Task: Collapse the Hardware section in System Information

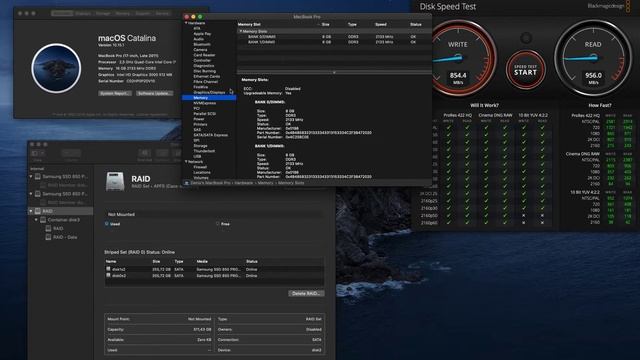Action: [186, 23]
